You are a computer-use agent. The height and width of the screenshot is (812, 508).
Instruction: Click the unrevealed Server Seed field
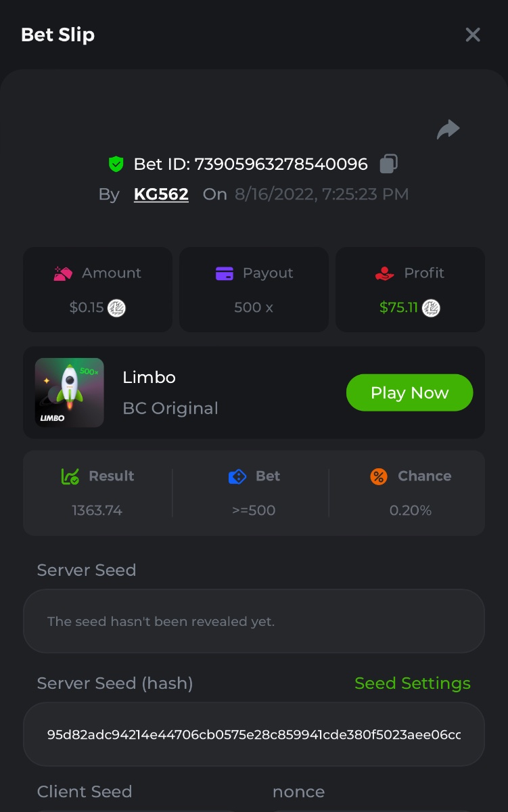(x=254, y=621)
